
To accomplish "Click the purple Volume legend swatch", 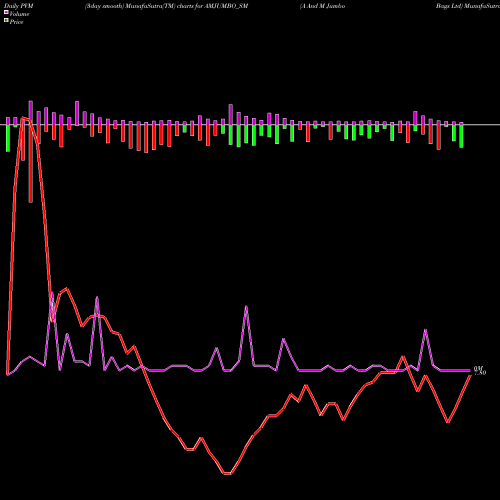I will [x=6, y=12].
